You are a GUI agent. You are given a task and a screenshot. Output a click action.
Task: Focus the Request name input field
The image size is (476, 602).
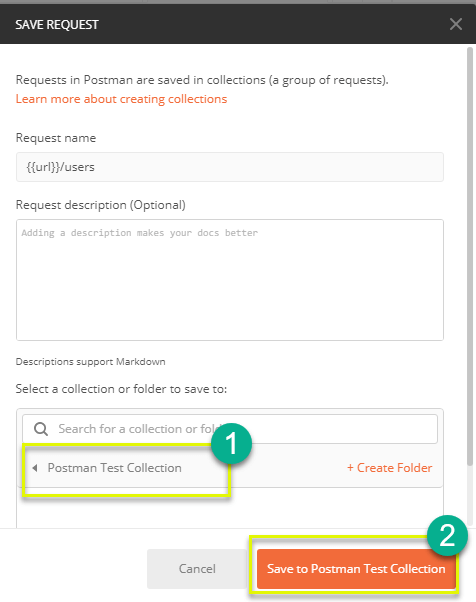[230, 167]
